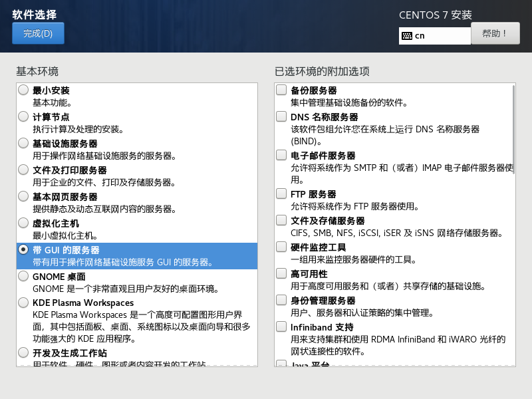The image size is (532, 399).
Task: Check the DNS 名称服务器 option
Action: (x=280, y=116)
